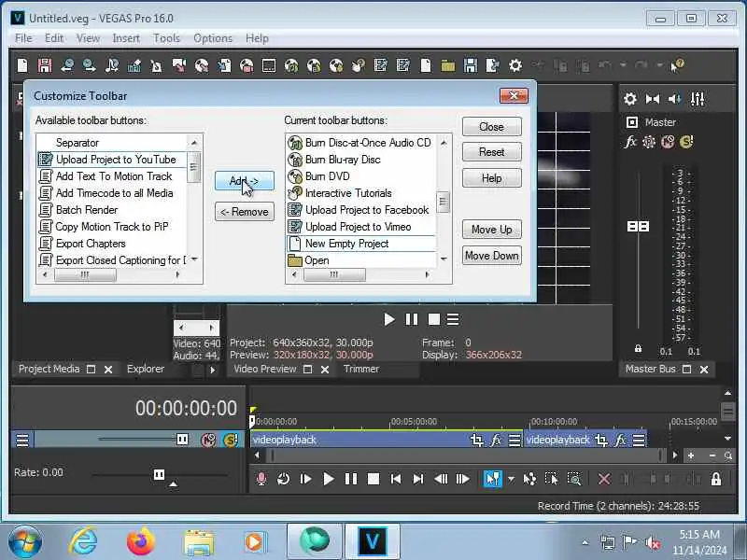Click the track level slider handle
This screenshot has width=747, height=560.
click(x=182, y=439)
